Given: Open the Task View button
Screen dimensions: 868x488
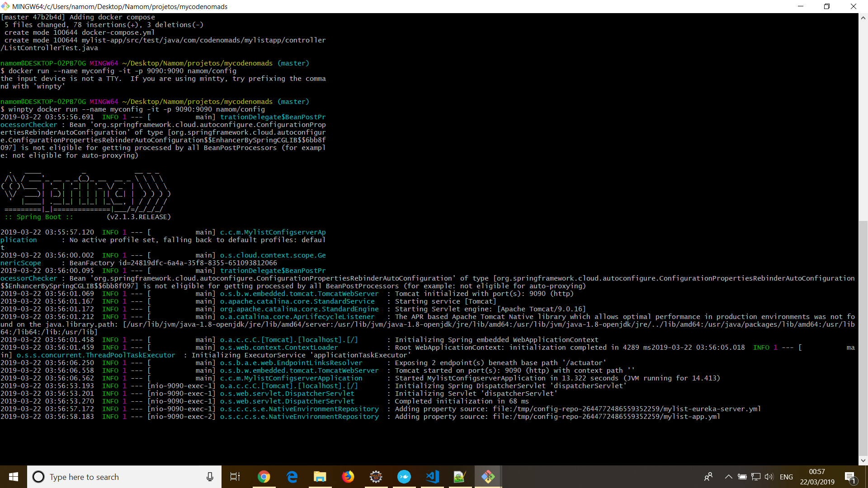Looking at the screenshot, I should (235, 477).
